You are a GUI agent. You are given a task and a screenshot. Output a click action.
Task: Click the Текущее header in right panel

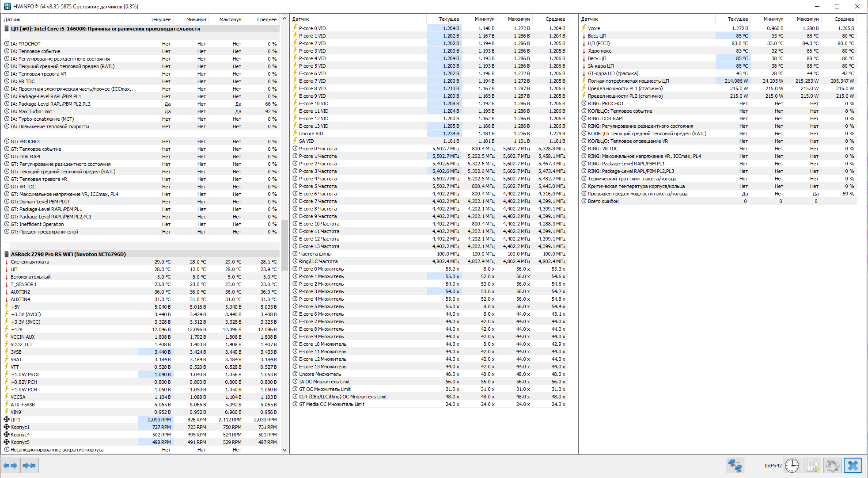coord(738,19)
